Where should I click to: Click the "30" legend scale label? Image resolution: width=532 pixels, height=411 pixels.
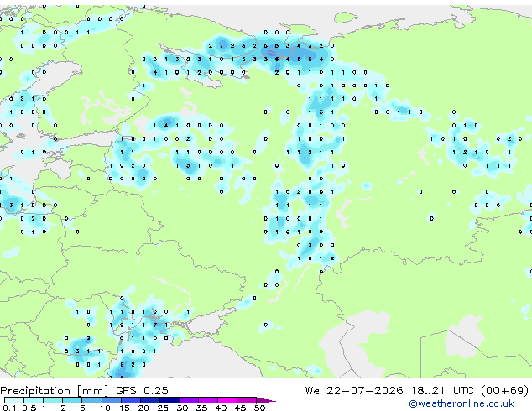pyautogui.click(x=182, y=408)
